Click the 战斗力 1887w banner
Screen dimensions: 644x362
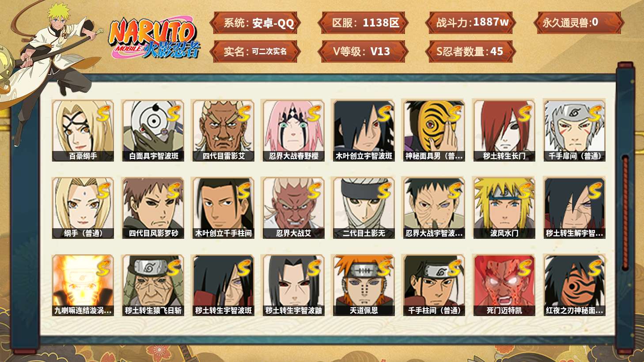pos(471,23)
